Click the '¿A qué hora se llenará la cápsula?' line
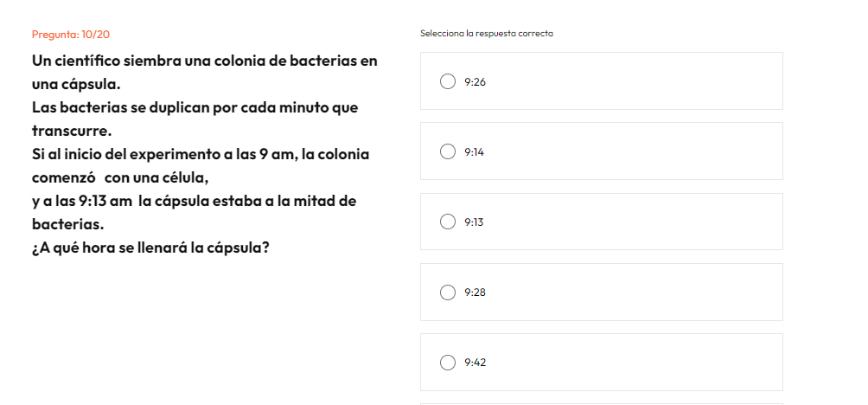868x405 pixels. coord(150,247)
